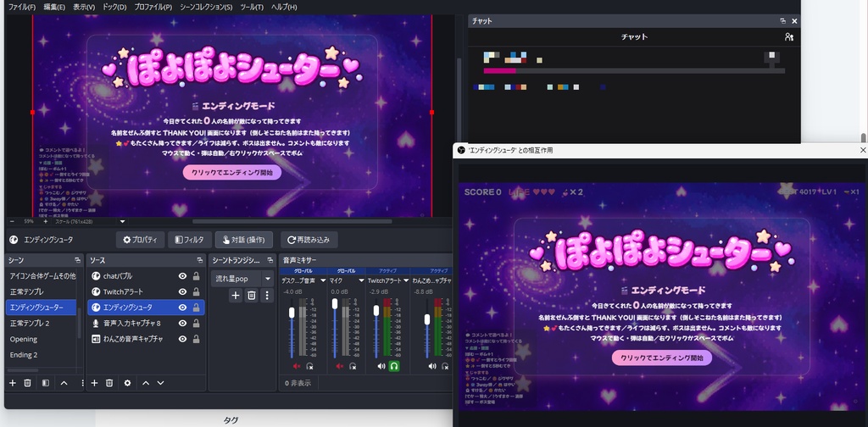Screen dimensions: 868x427
Task: Add a new scene with the plus icon
Action: point(12,383)
